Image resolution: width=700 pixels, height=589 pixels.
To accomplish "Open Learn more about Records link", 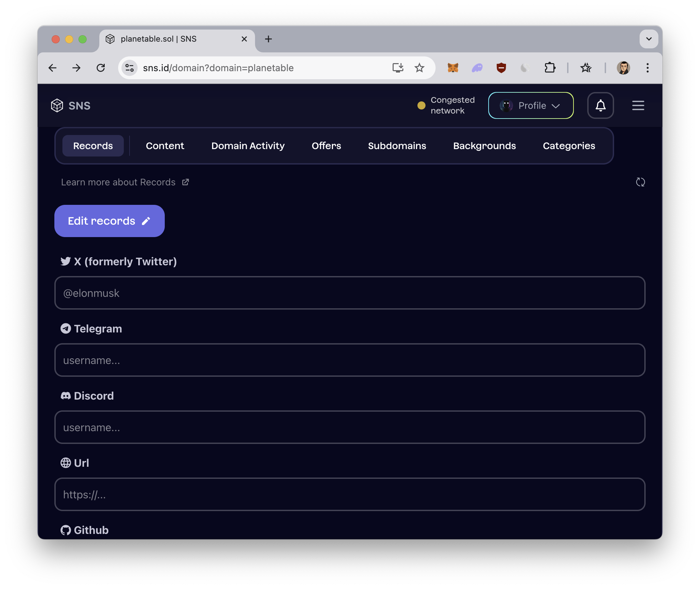I will pos(124,182).
